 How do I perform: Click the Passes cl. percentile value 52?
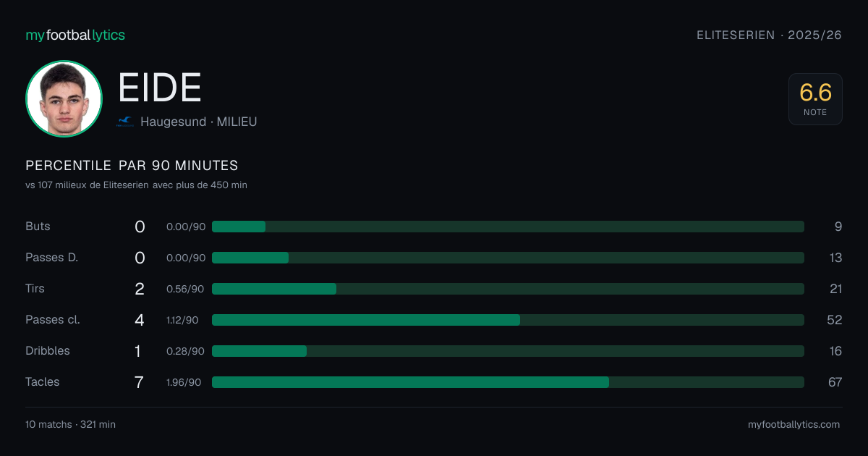(x=835, y=320)
